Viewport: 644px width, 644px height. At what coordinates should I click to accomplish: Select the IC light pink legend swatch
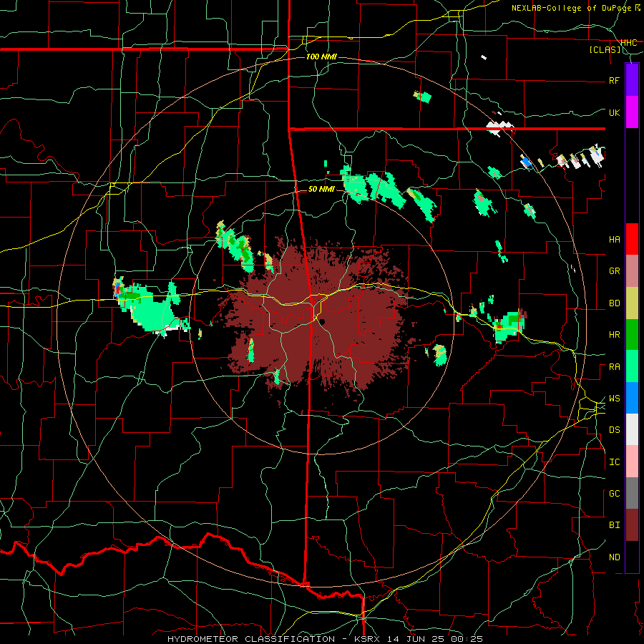pyautogui.click(x=632, y=462)
